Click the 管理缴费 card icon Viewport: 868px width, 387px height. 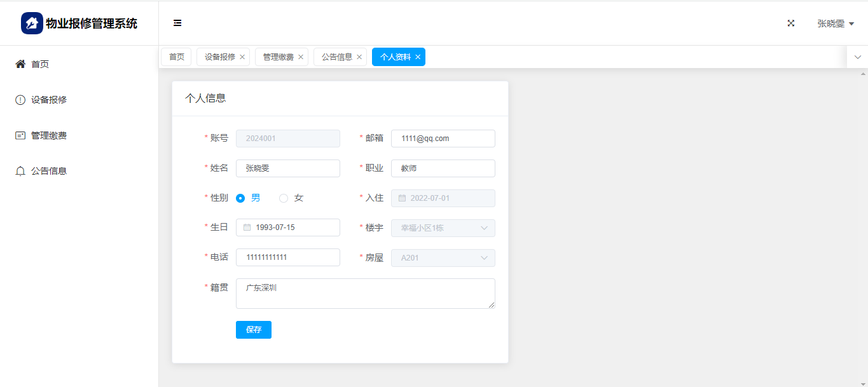coord(20,135)
